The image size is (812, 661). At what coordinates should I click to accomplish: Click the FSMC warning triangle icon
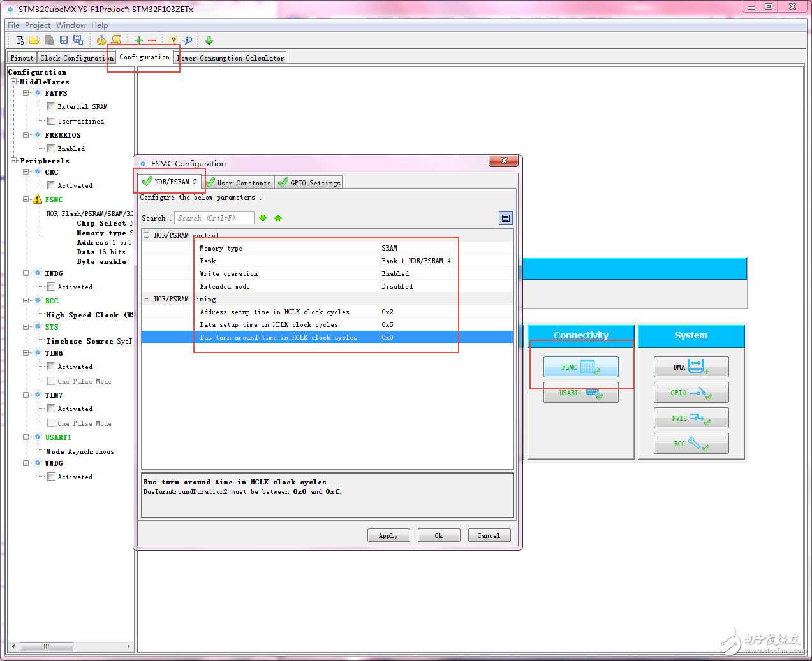37,200
